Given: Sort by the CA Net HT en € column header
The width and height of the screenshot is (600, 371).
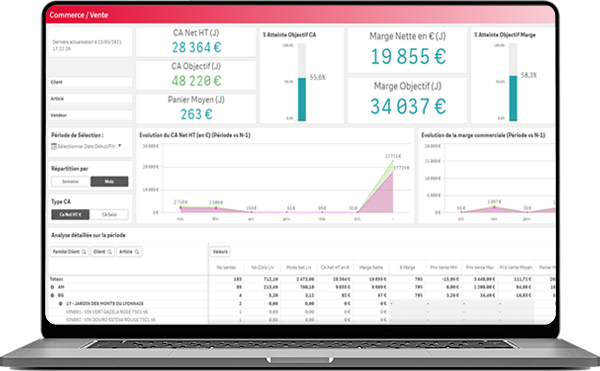Looking at the screenshot, I should tap(335, 267).
